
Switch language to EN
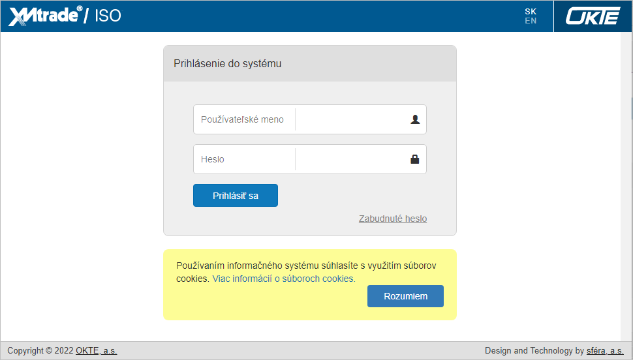531,21
